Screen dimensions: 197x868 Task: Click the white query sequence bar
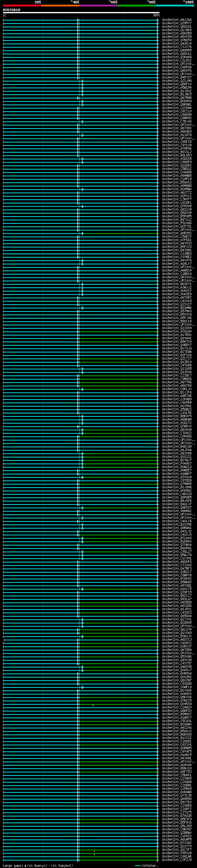click(x=81, y=12)
